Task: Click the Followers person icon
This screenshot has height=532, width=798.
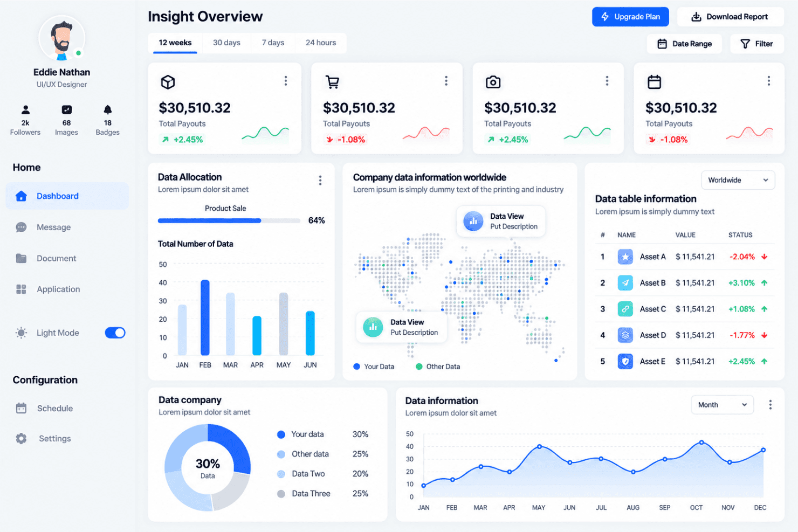Action: pos(25,109)
